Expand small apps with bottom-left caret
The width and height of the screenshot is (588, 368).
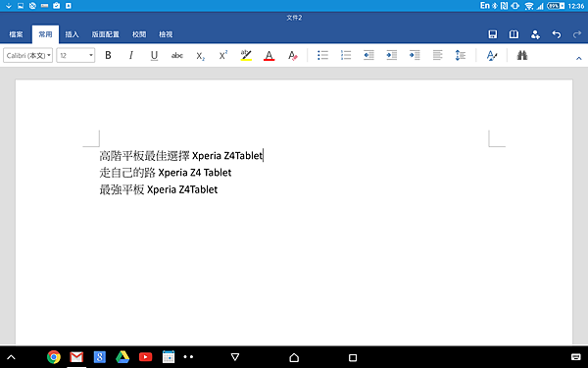click(11, 357)
